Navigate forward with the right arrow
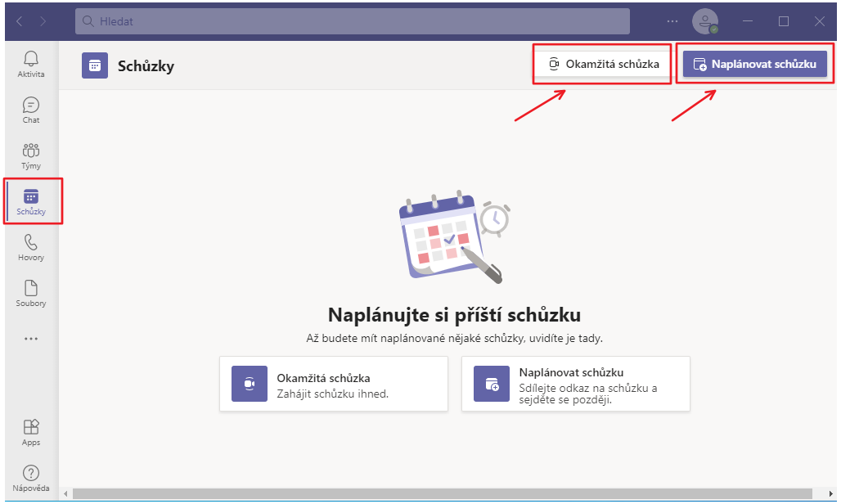The image size is (841, 504). coord(43,21)
